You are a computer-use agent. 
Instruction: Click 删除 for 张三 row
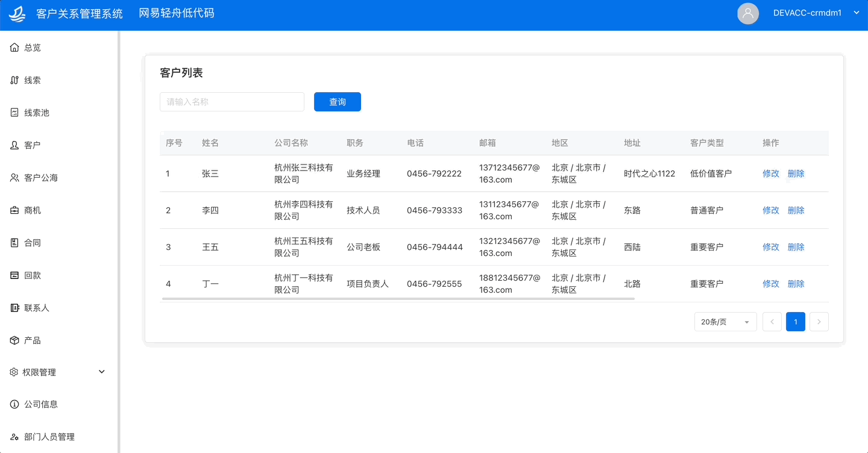point(796,173)
